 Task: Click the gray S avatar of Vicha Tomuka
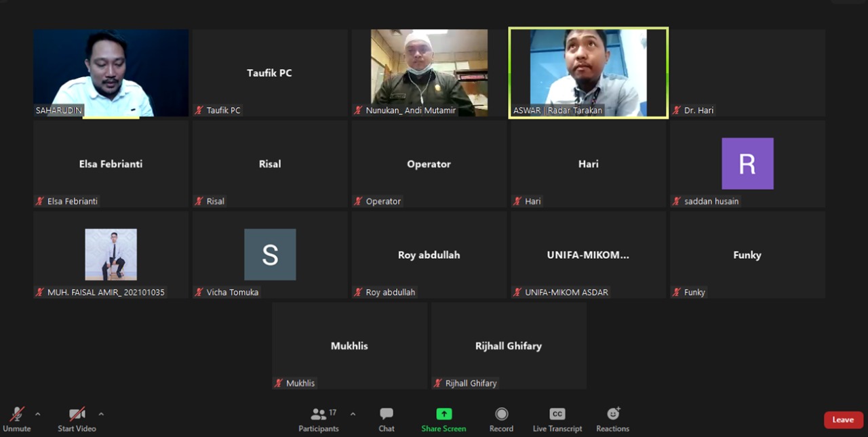pos(270,255)
